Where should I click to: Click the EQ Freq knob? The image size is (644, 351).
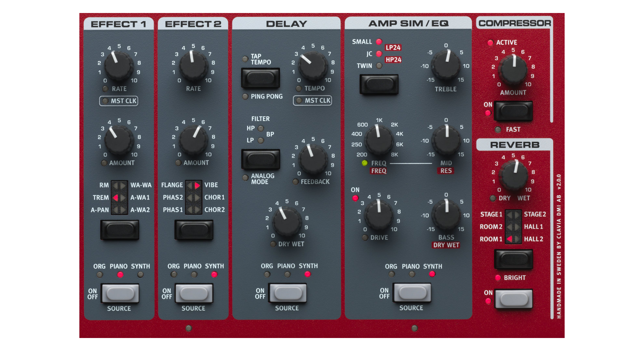pyautogui.click(x=379, y=140)
